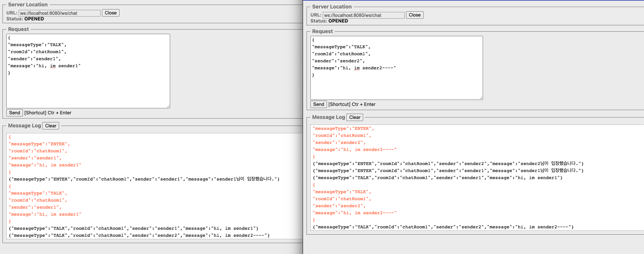Click left log line "sender1님이 입장했습니다."

(x=144, y=179)
